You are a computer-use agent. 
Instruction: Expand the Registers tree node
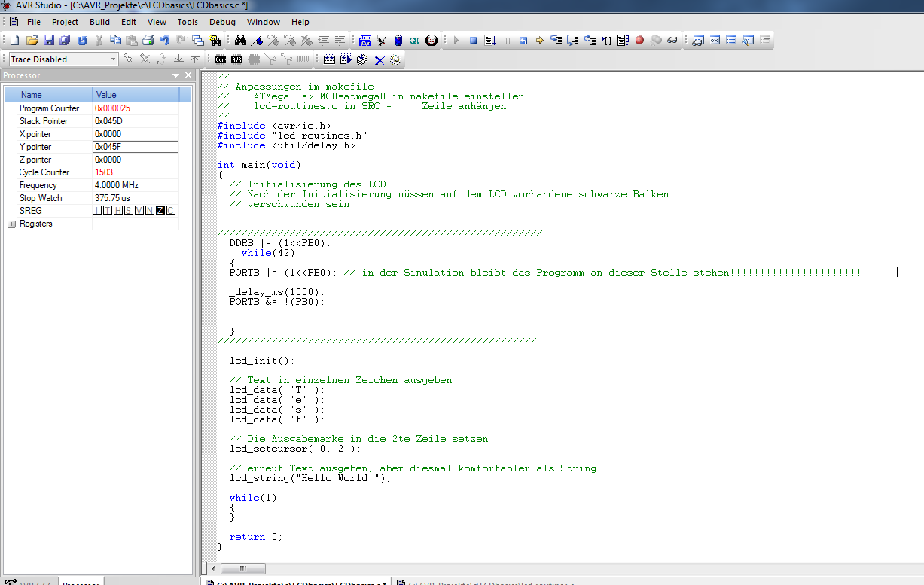[x=12, y=224]
